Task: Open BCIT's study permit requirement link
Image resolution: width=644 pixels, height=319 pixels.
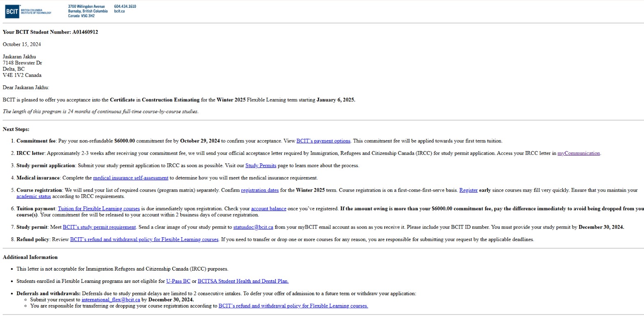Action: 99,227
